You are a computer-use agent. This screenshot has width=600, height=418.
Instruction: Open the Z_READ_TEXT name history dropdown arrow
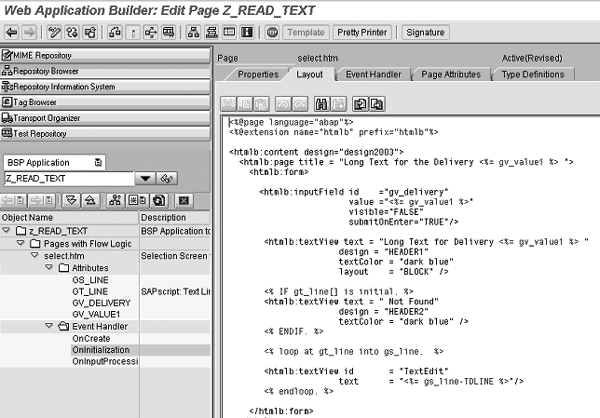[145, 178]
